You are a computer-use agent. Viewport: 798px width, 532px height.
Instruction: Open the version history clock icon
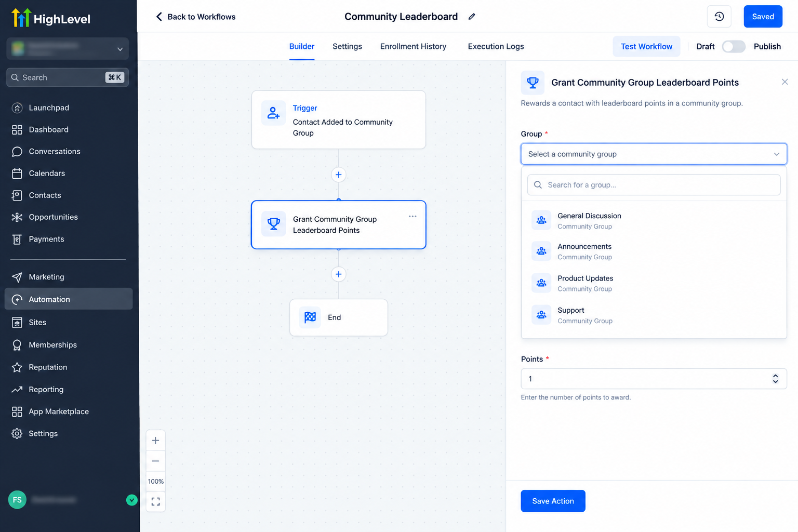(x=719, y=17)
